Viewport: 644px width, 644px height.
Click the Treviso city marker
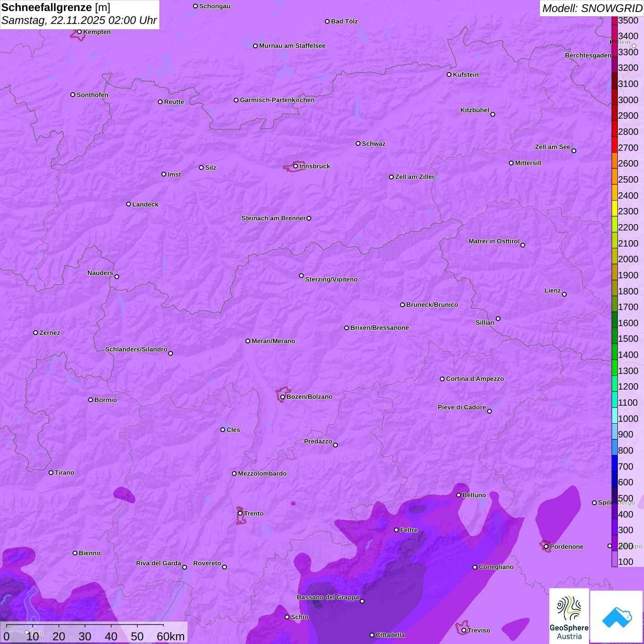[464, 630]
